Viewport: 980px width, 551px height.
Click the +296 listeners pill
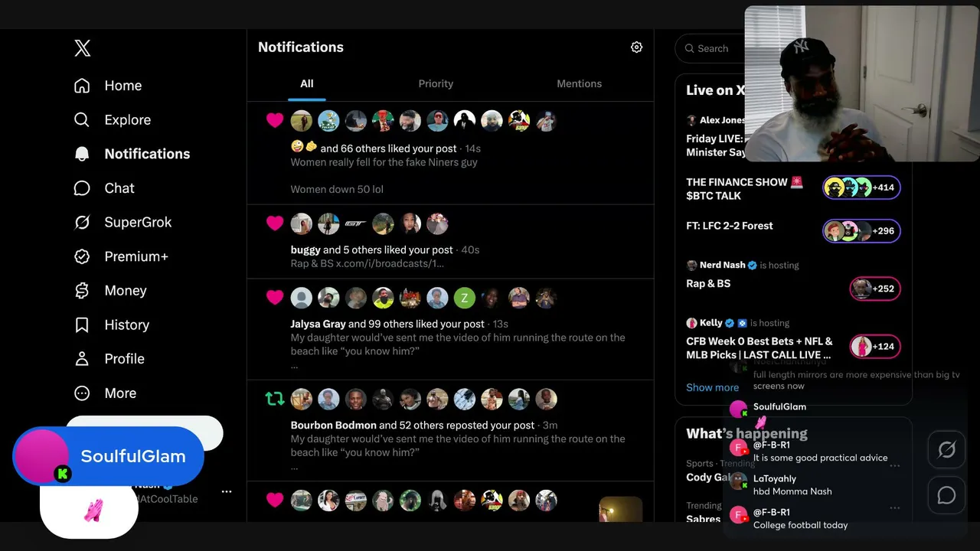coord(861,231)
